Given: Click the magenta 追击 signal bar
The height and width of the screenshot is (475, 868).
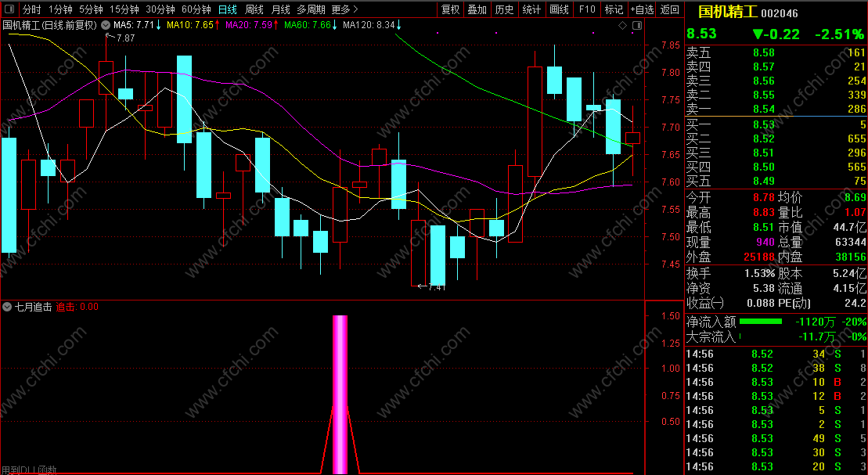Looking at the screenshot, I should point(340,394).
